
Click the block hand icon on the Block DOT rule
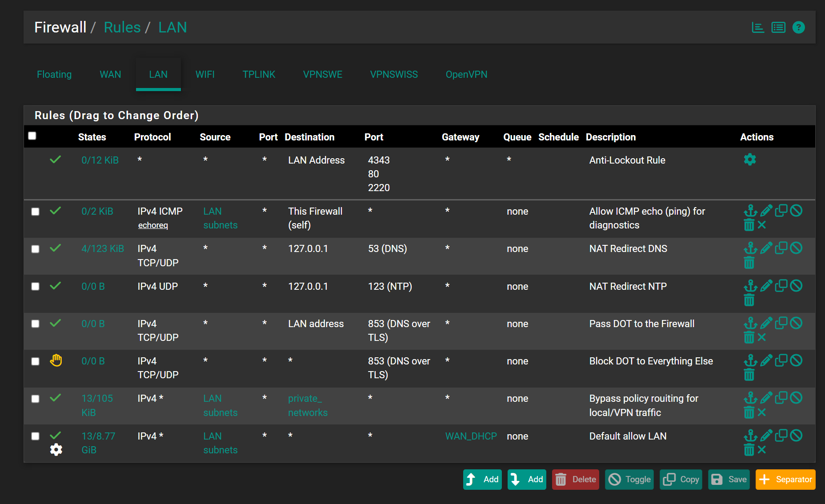(x=56, y=360)
